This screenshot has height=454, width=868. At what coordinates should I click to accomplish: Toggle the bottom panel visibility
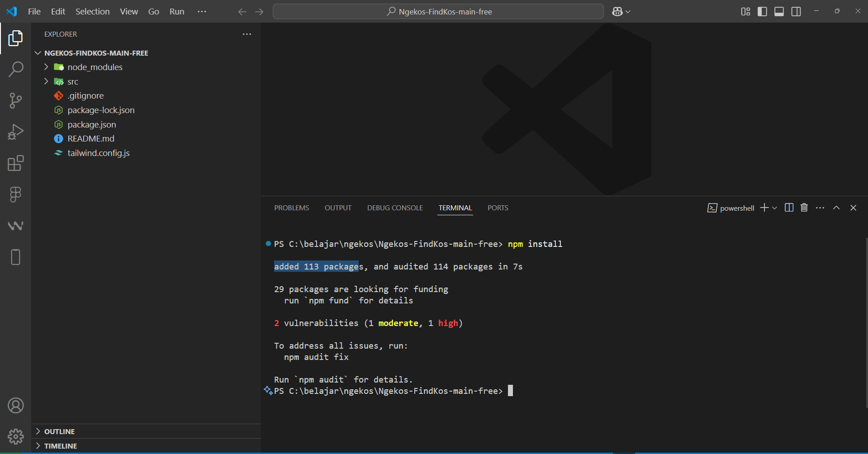click(779, 12)
